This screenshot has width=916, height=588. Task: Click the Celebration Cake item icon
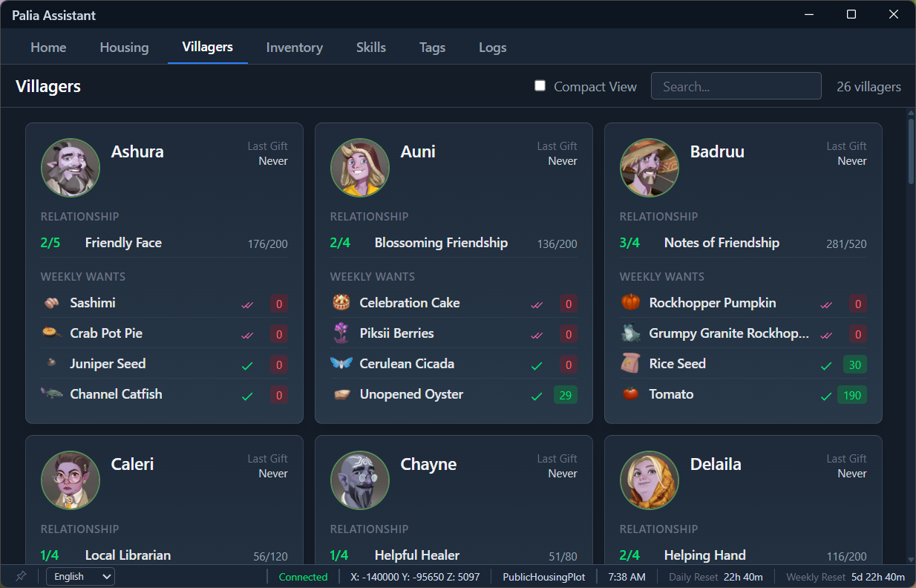click(x=341, y=303)
